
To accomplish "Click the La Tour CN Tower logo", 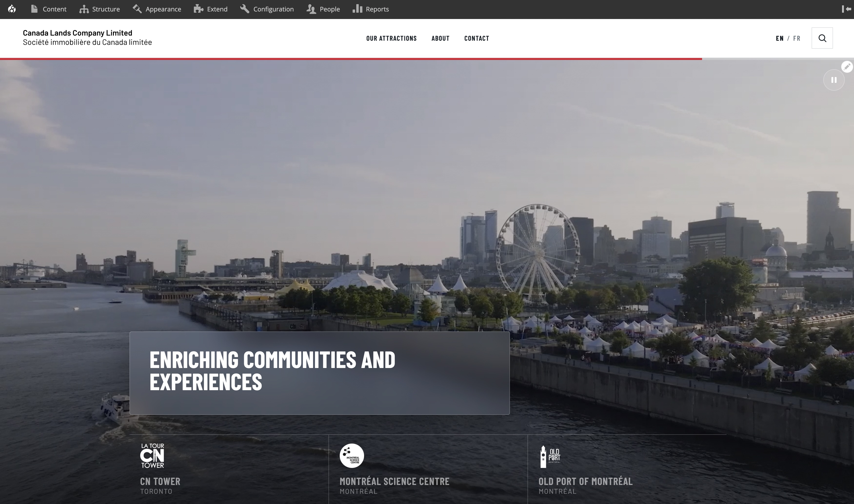I will click(152, 456).
